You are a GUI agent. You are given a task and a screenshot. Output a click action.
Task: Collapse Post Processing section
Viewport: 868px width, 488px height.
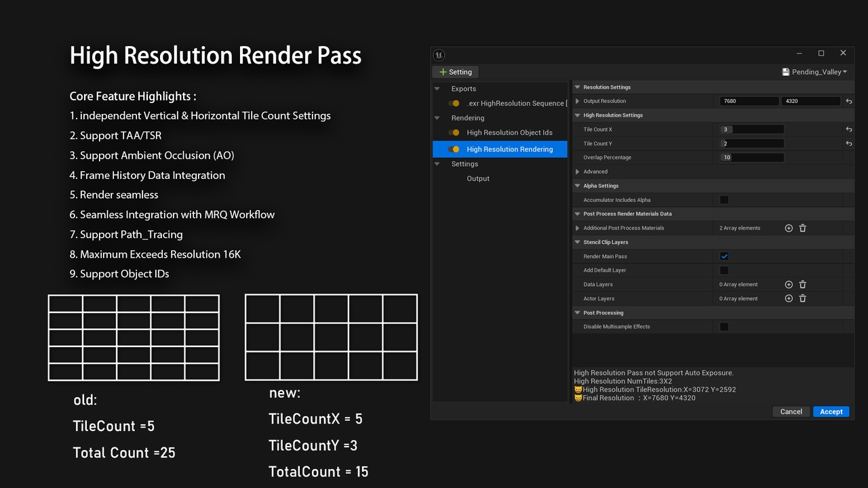coord(578,313)
